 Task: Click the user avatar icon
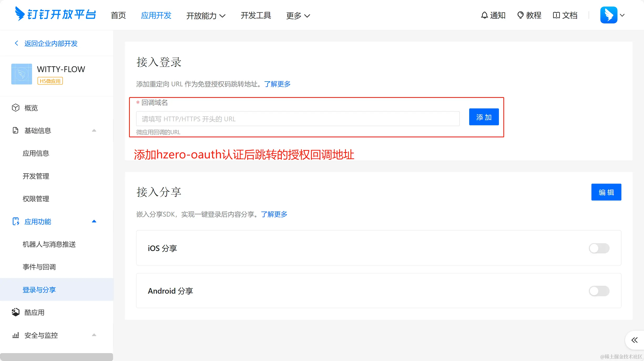[609, 15]
